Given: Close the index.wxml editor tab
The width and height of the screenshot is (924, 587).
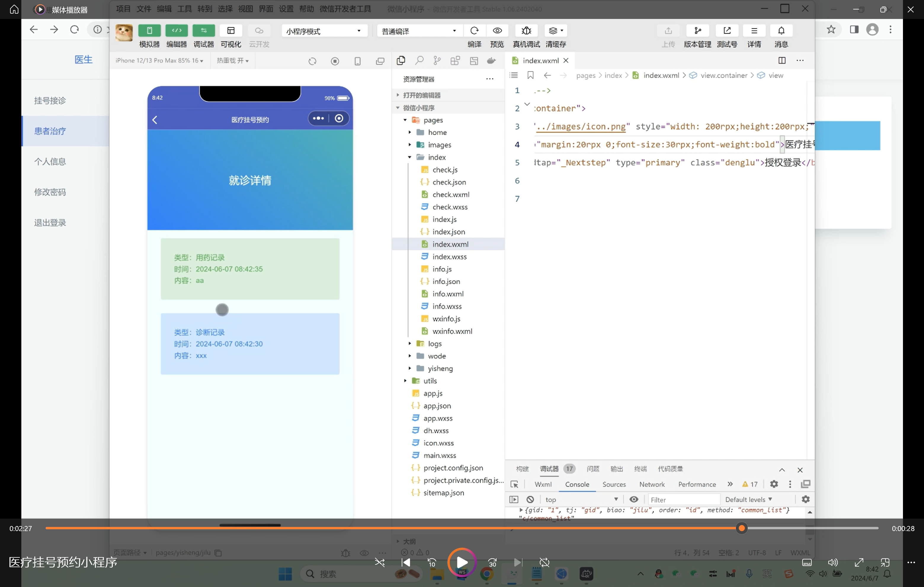Looking at the screenshot, I should point(566,61).
